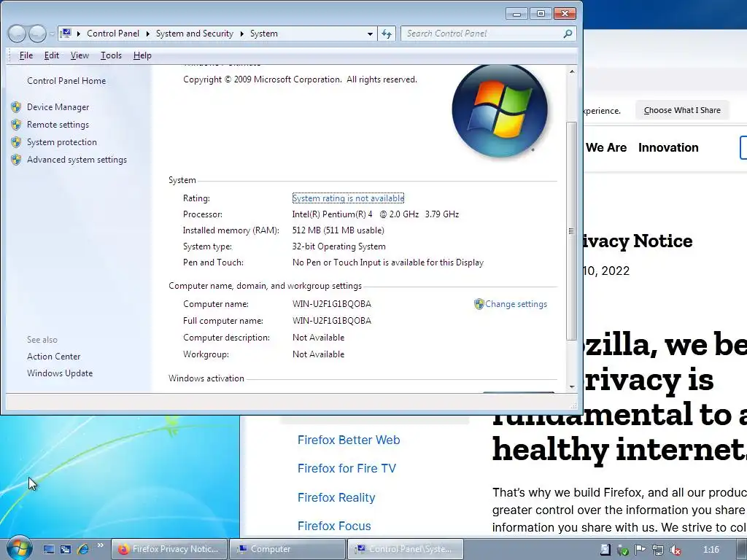747x560 pixels.
Task: Open Remote settings in the sidebar
Action: tap(58, 125)
